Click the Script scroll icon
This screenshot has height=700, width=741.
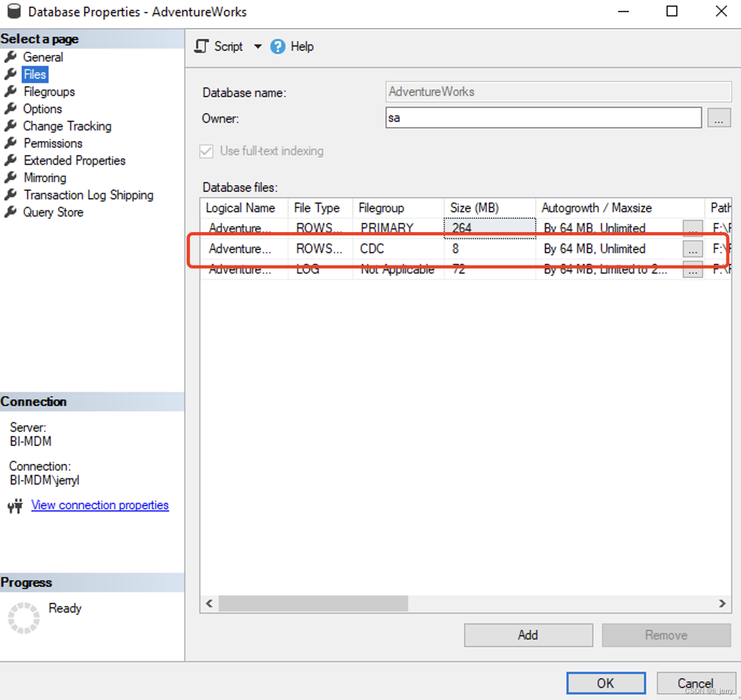[201, 46]
